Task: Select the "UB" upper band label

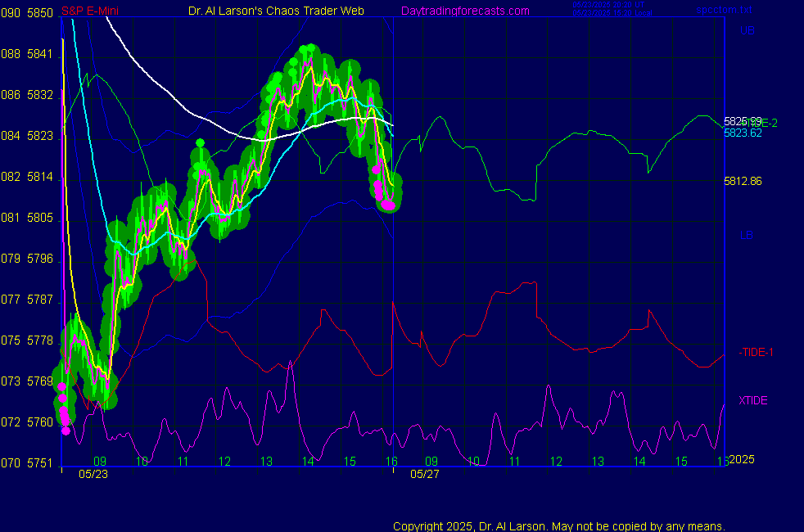Action: (747, 31)
